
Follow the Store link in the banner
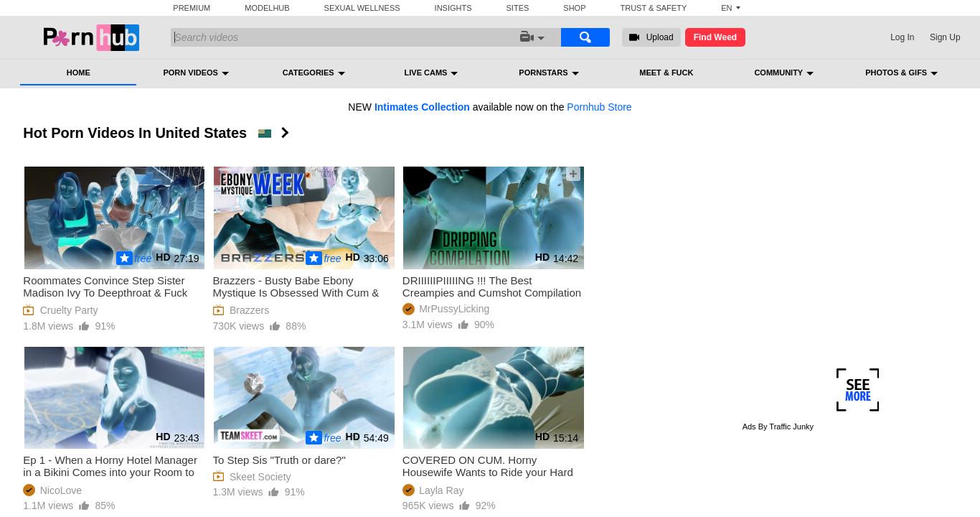(599, 107)
